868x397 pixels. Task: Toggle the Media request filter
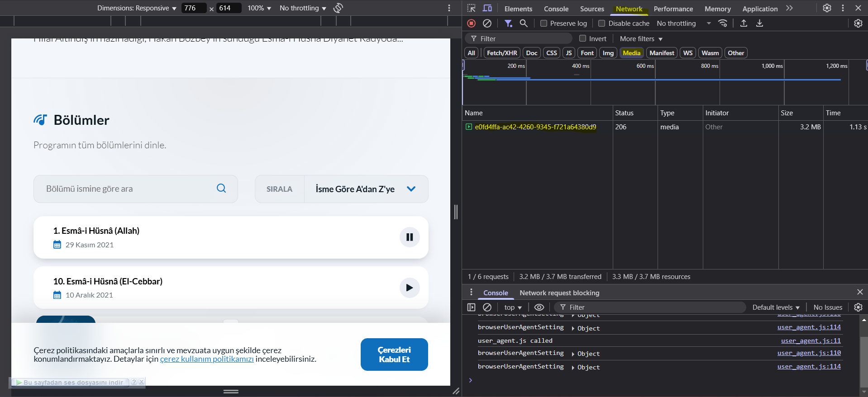click(x=632, y=53)
